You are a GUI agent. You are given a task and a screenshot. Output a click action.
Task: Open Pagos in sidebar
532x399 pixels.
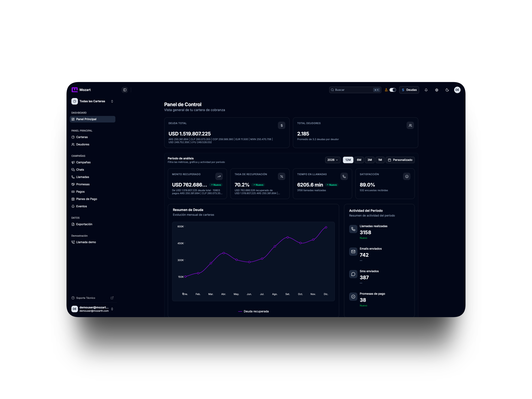click(93, 192)
